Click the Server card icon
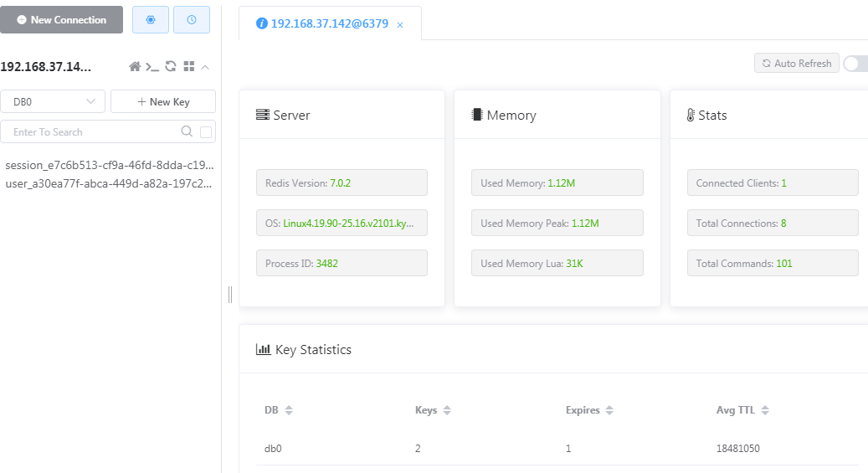This screenshot has width=868, height=473. [262, 115]
